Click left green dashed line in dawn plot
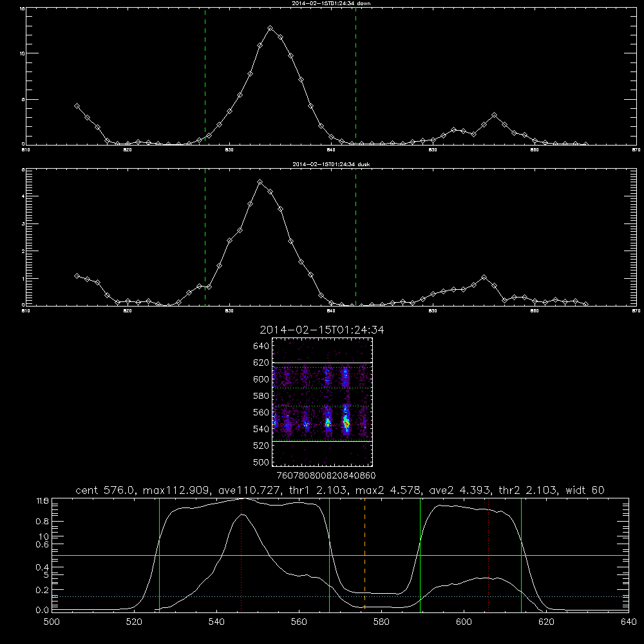The width and height of the screenshot is (644, 644). pyautogui.click(x=205, y=76)
